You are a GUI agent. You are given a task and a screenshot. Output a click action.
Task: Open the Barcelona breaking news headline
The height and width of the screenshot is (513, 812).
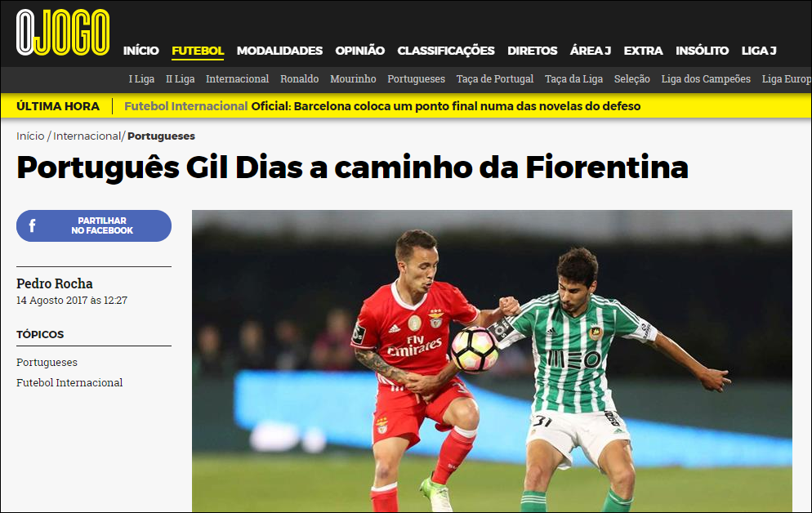click(x=446, y=106)
